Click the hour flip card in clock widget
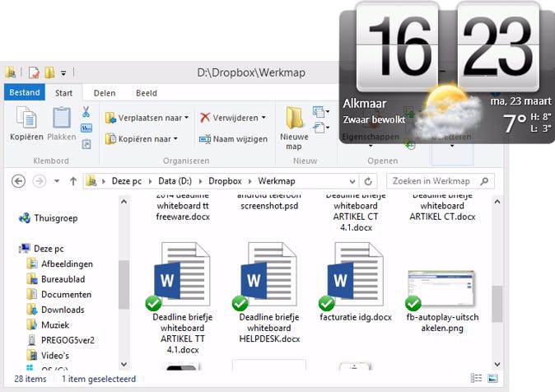Image resolution: width=555 pixels, height=392 pixels. [x=398, y=46]
